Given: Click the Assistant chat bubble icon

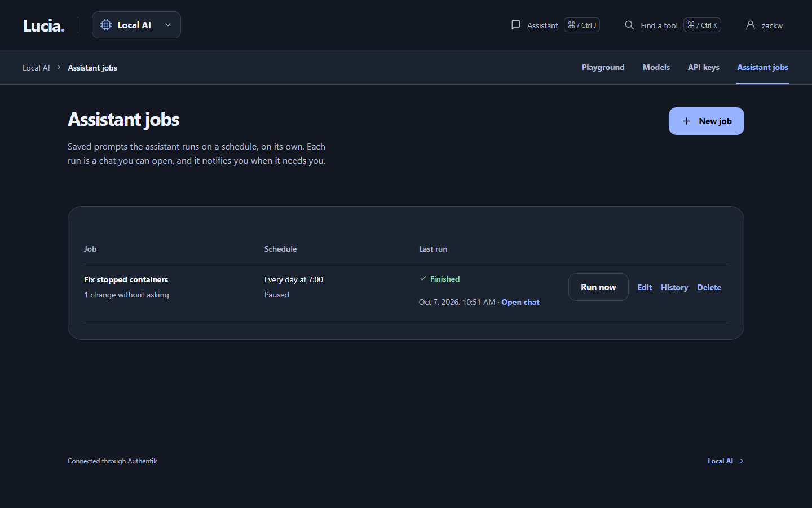Looking at the screenshot, I should pos(516,25).
